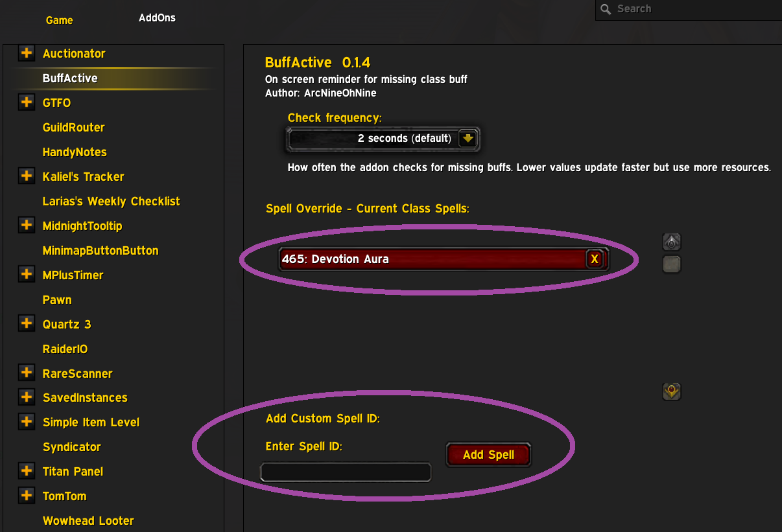782x532 pixels.
Task: Open Wowhead Looter addon settings
Action: (x=88, y=520)
